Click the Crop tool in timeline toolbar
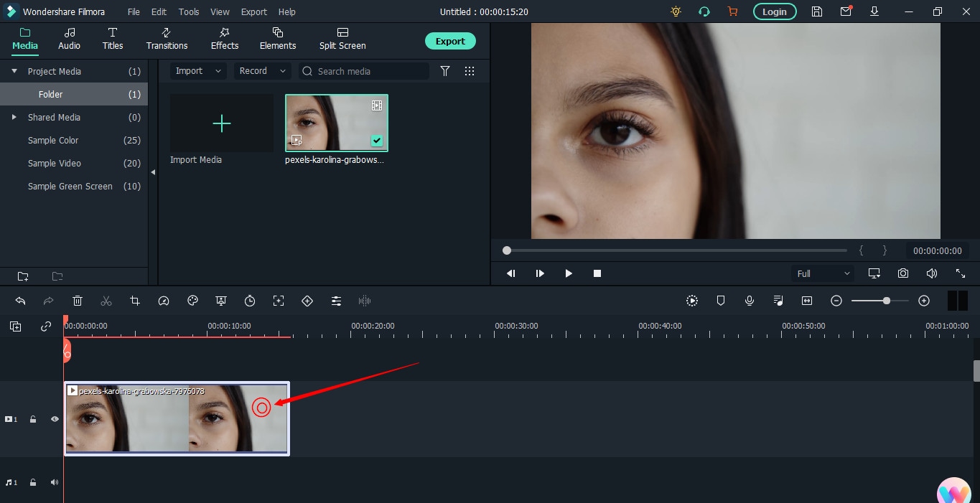The height and width of the screenshot is (503, 980). (135, 301)
